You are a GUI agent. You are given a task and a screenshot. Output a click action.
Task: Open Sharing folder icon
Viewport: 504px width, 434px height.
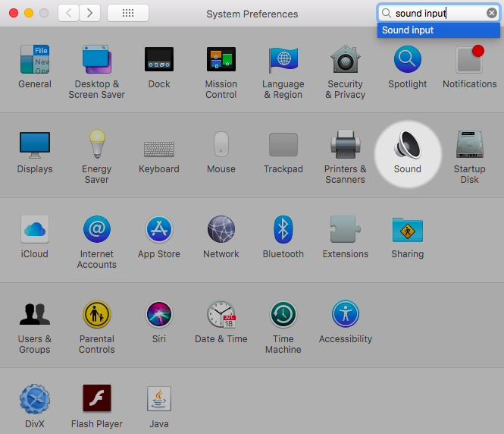[x=408, y=230]
